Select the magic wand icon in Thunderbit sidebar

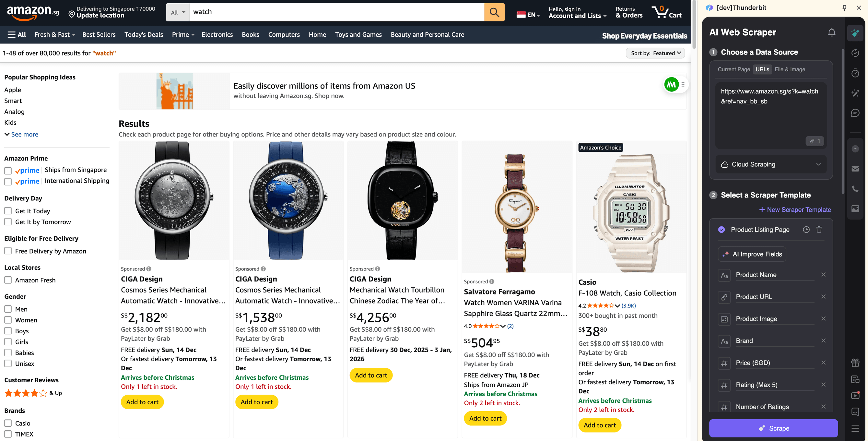[x=855, y=93]
